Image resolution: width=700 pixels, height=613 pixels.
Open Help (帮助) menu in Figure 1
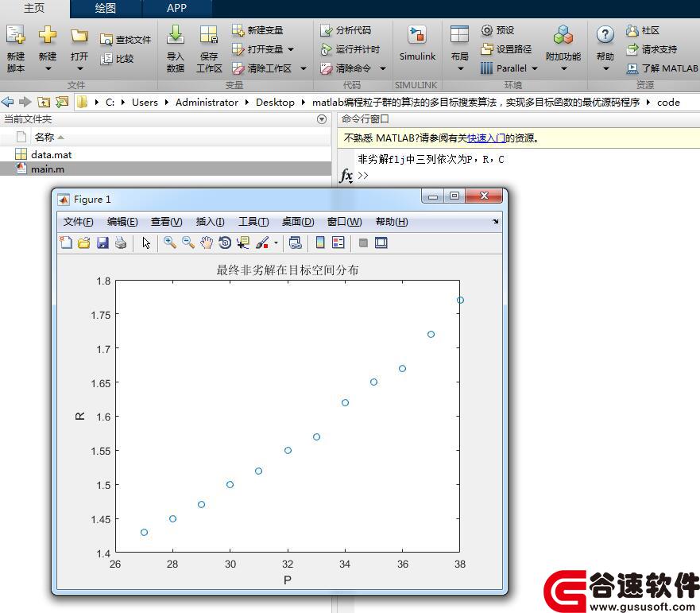(x=392, y=222)
